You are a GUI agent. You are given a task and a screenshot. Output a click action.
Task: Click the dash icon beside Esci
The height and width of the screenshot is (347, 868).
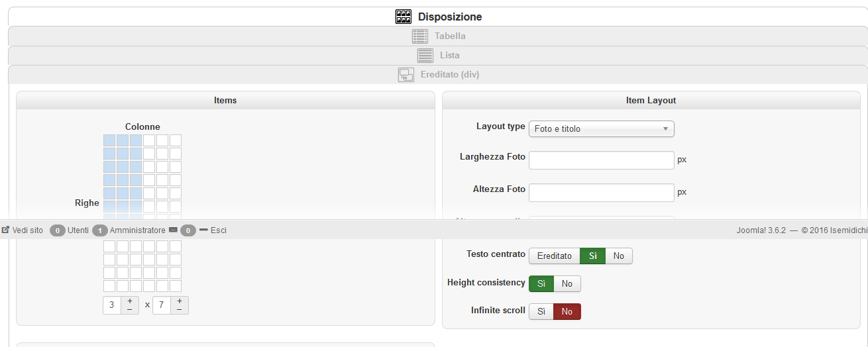[203, 230]
